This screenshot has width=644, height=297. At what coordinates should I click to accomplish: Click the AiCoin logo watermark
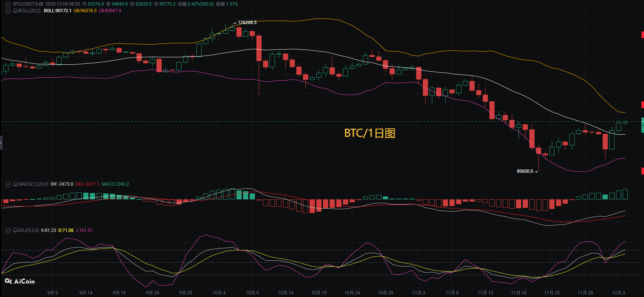pos(20,281)
